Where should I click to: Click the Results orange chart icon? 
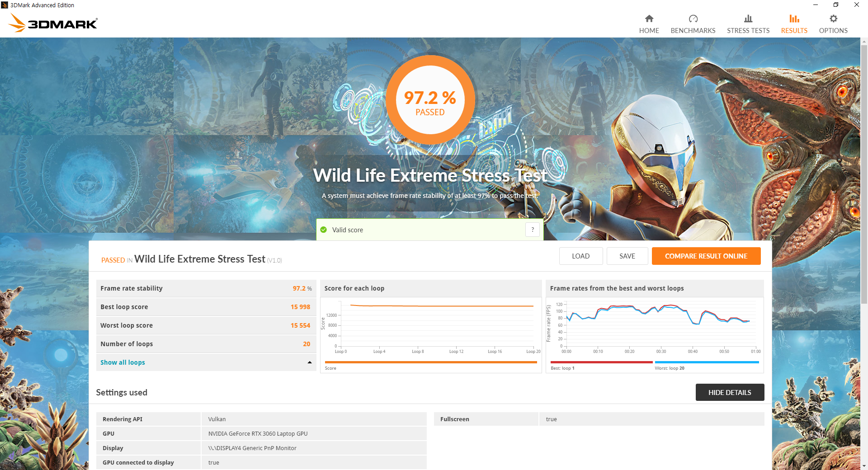point(794,19)
